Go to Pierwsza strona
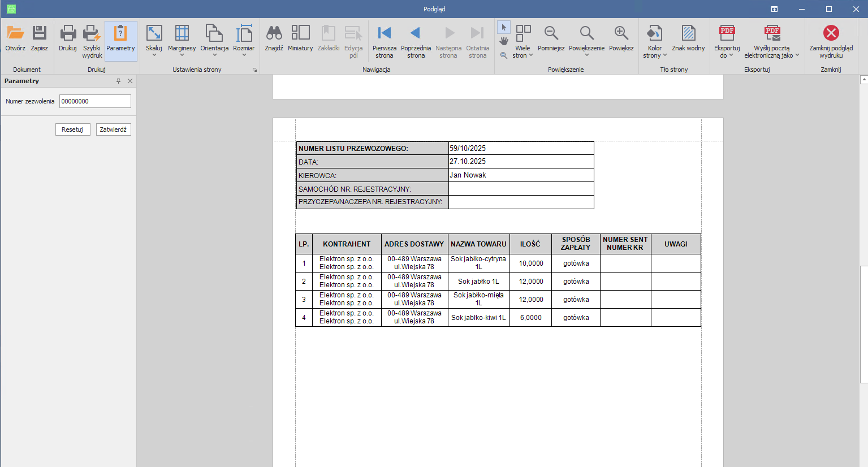 coord(385,34)
